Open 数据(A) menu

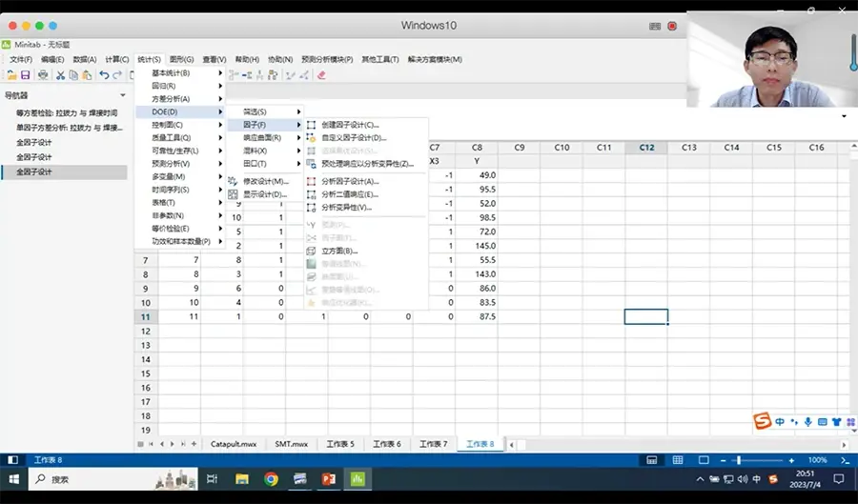pyautogui.click(x=85, y=59)
